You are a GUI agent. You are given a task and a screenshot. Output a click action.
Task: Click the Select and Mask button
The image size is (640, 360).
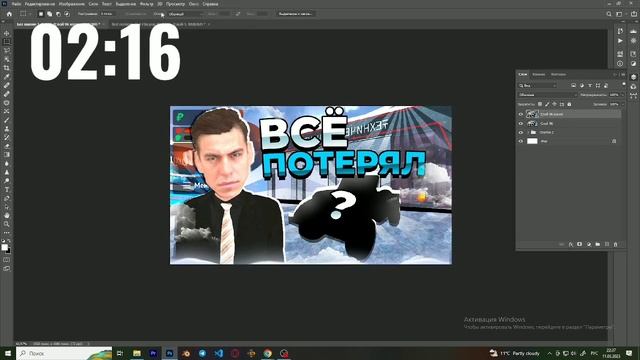click(x=296, y=14)
